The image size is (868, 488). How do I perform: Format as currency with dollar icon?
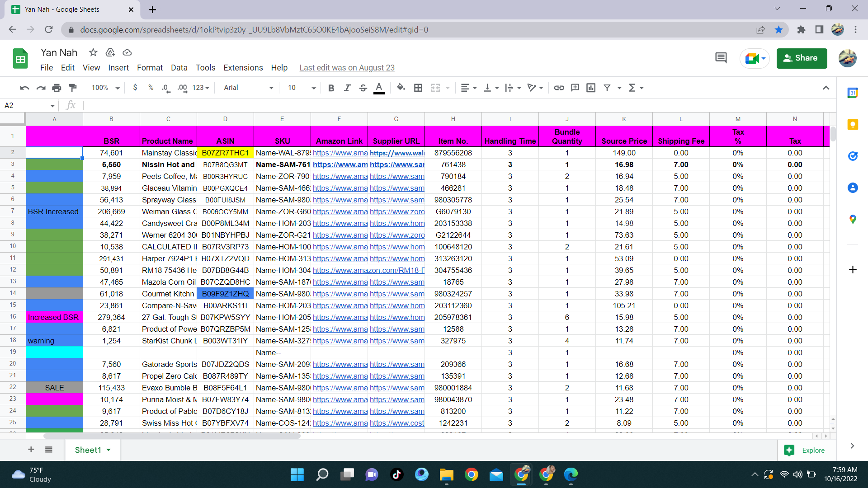click(135, 88)
